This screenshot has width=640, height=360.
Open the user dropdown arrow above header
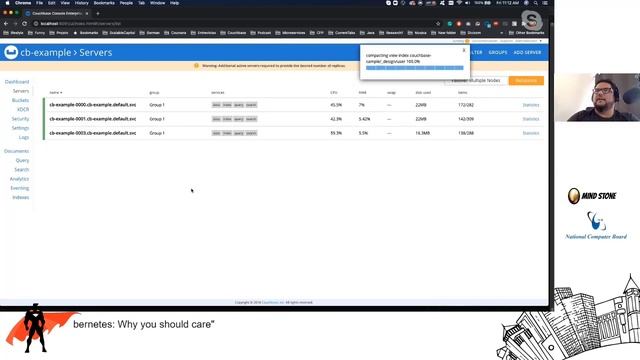point(541,41)
